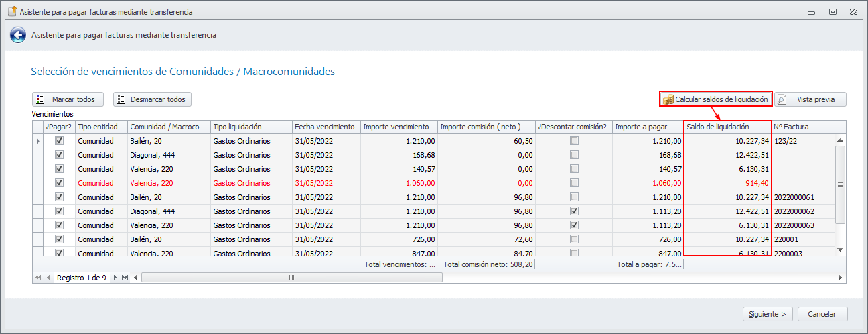This screenshot has height=334, width=868.
Task: Go to the first record in navigator
Action: [x=38, y=277]
